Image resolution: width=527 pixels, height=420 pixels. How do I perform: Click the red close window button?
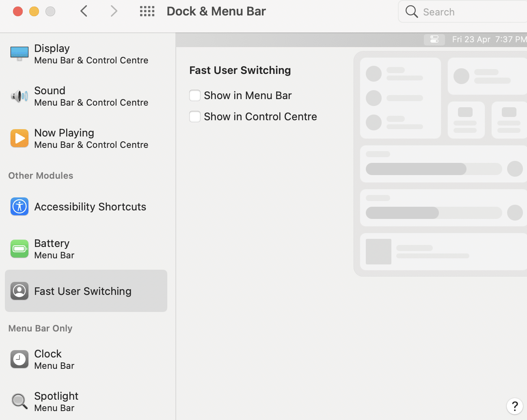click(x=18, y=11)
